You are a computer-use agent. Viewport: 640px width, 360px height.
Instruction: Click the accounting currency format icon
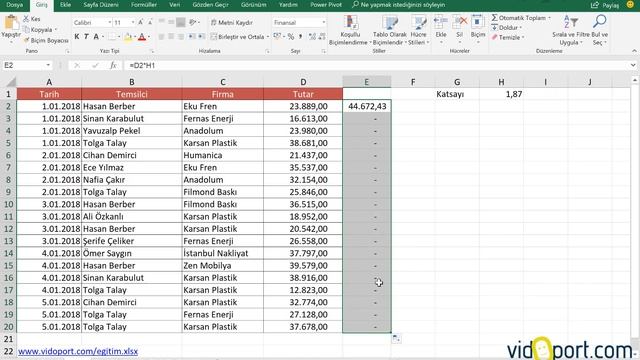pos(277,37)
